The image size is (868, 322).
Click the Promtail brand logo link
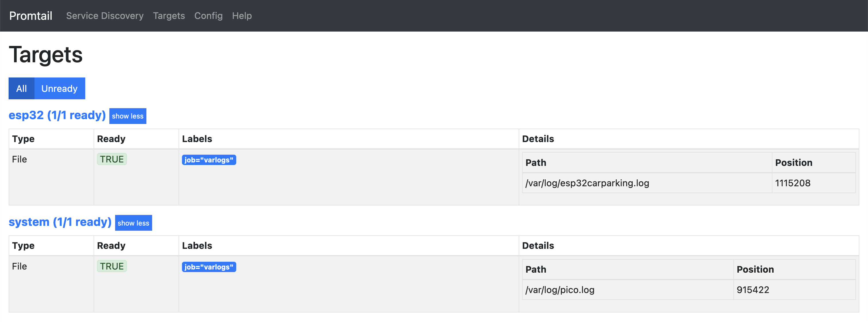coord(31,16)
